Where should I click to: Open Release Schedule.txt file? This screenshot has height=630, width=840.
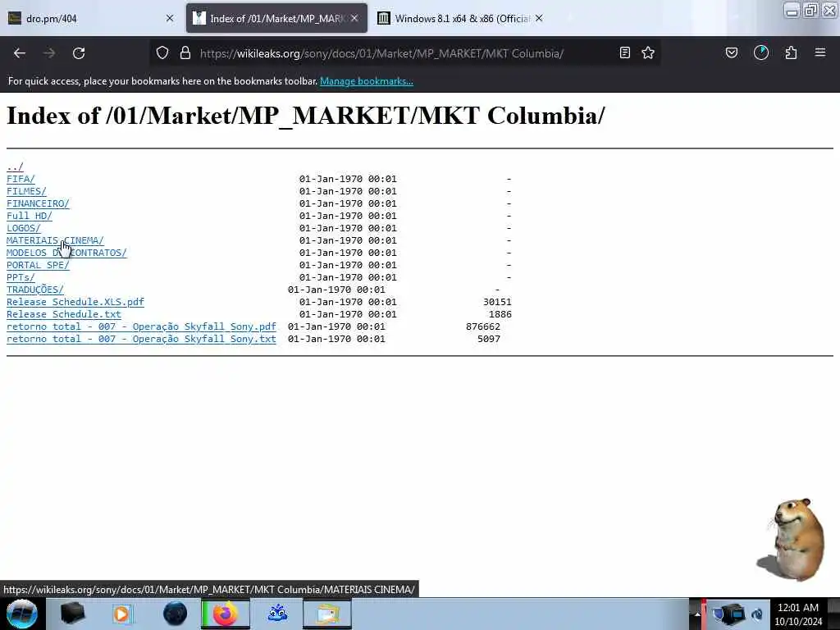click(x=64, y=314)
